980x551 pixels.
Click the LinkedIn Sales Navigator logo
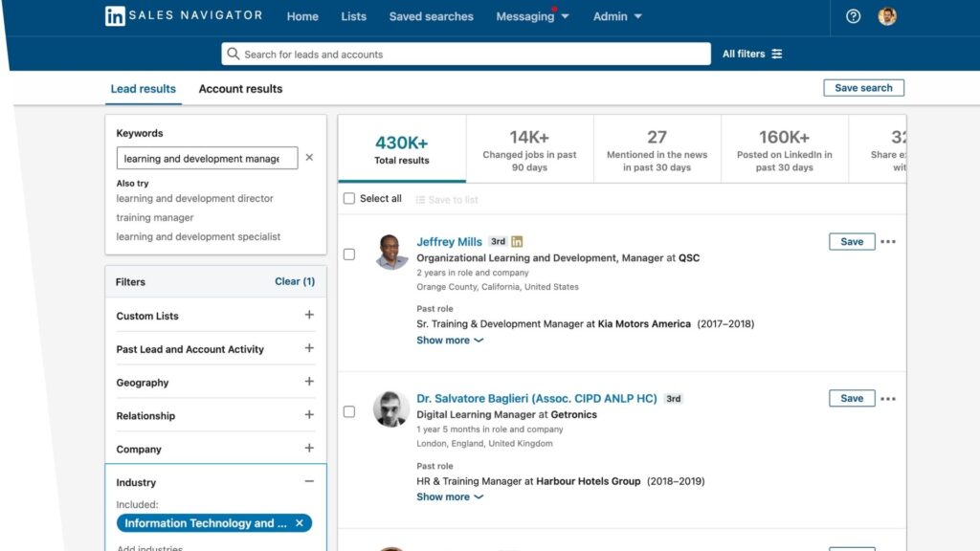pos(184,15)
